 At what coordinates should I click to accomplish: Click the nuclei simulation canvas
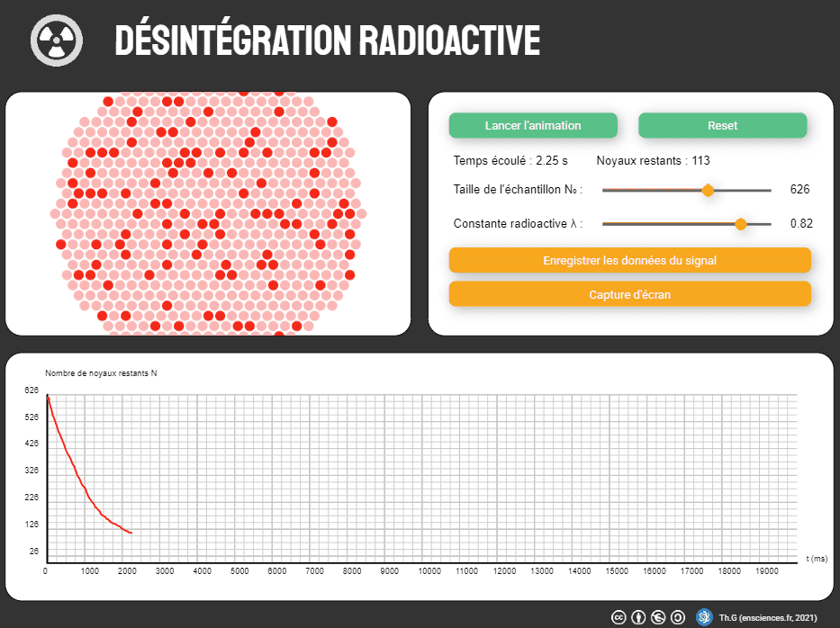pyautogui.click(x=207, y=212)
